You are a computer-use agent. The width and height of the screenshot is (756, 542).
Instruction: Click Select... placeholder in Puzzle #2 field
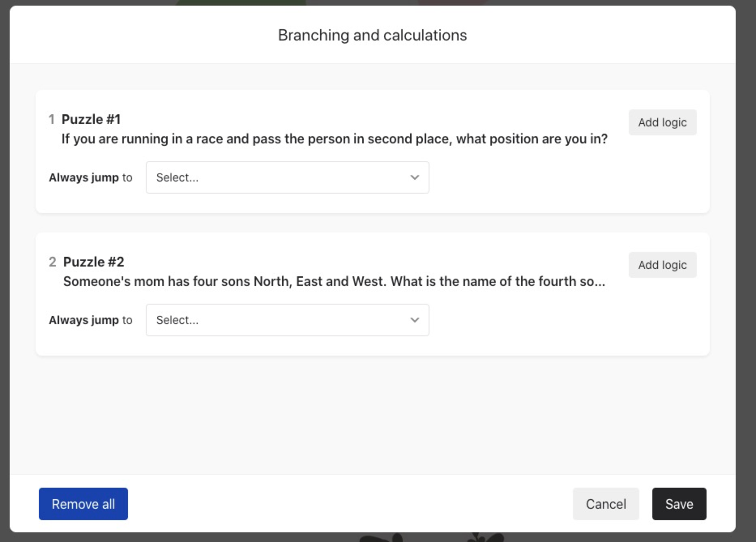pos(177,320)
